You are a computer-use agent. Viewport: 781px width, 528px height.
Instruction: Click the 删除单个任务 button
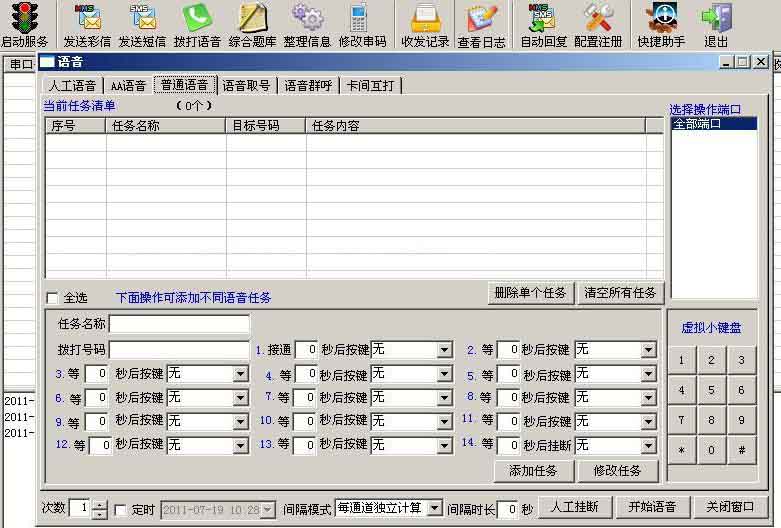tap(530, 293)
